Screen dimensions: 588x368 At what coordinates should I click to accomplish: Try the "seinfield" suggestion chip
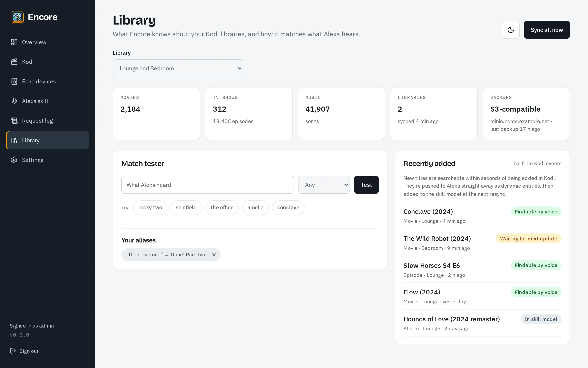186,208
